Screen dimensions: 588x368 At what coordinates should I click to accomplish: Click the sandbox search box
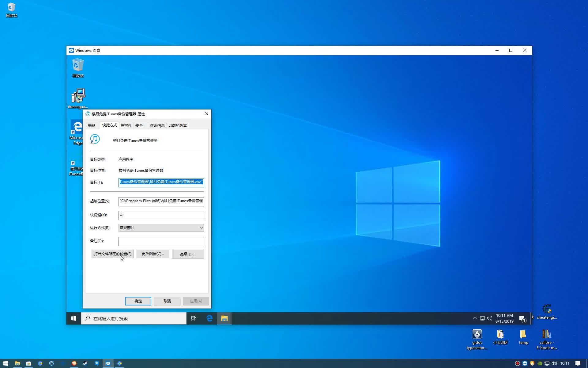[x=134, y=318]
